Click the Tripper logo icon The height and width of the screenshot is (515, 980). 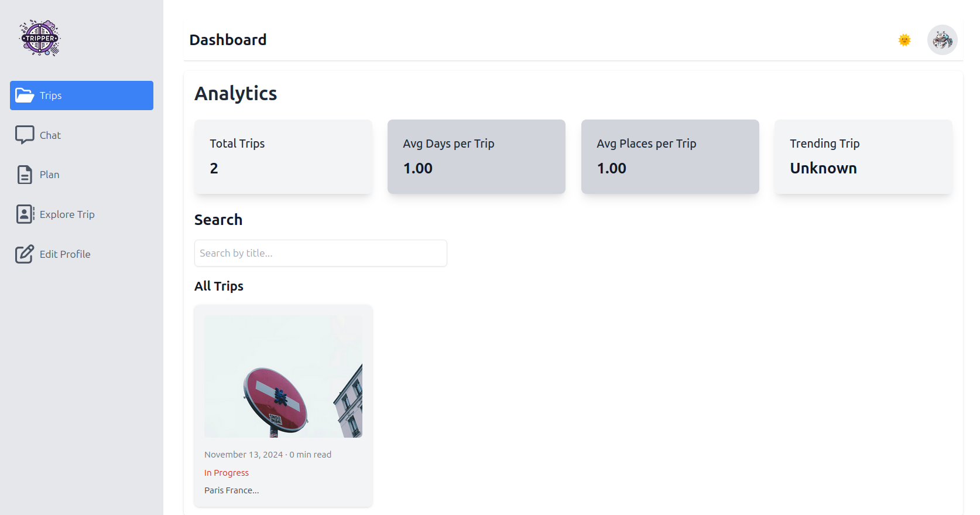point(40,38)
